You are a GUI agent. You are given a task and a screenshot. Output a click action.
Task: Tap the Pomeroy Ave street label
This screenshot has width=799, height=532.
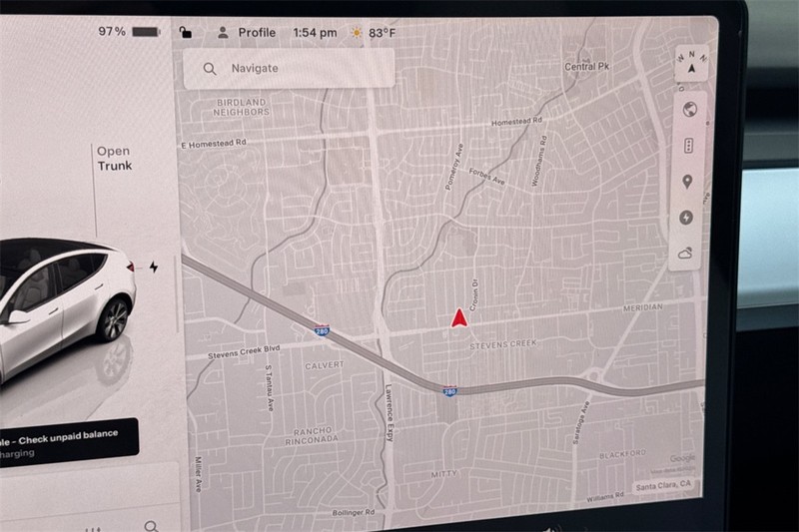pyautogui.click(x=453, y=167)
